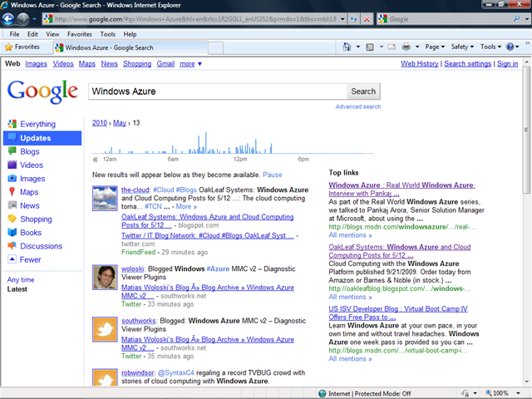
Task: Switch to the Windows Azure - Google Search tab
Action: [x=116, y=47]
